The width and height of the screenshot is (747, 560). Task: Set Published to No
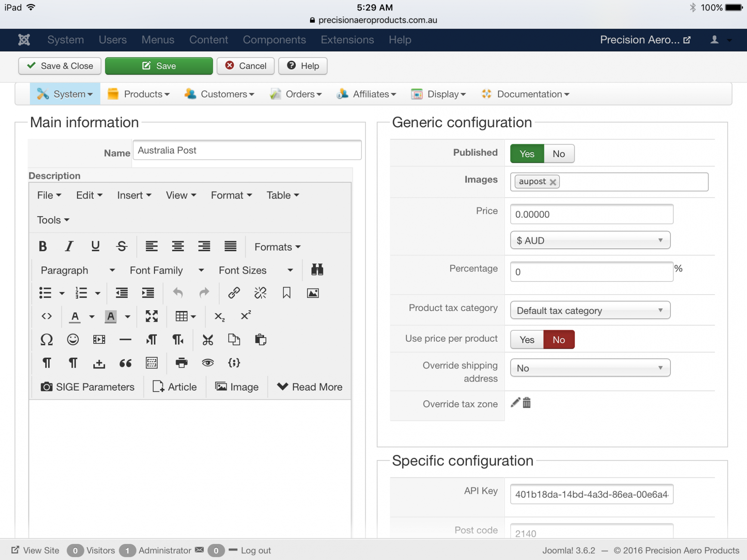(x=559, y=154)
